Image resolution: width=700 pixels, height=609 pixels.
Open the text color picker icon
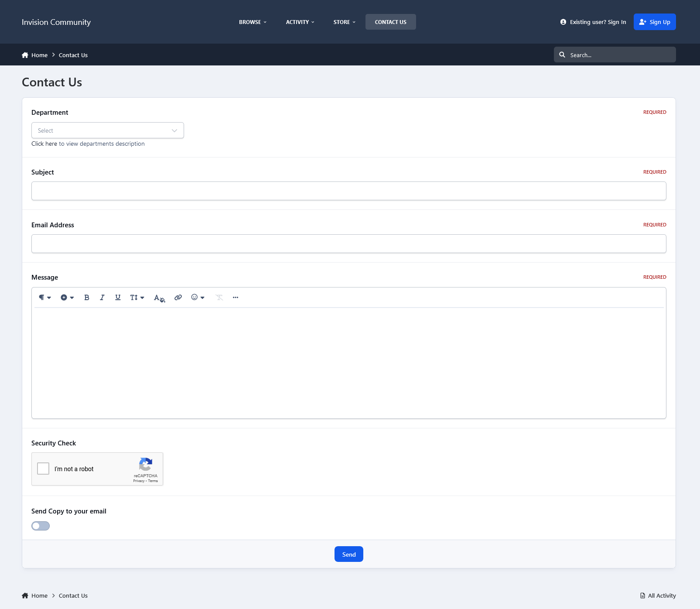tap(159, 298)
